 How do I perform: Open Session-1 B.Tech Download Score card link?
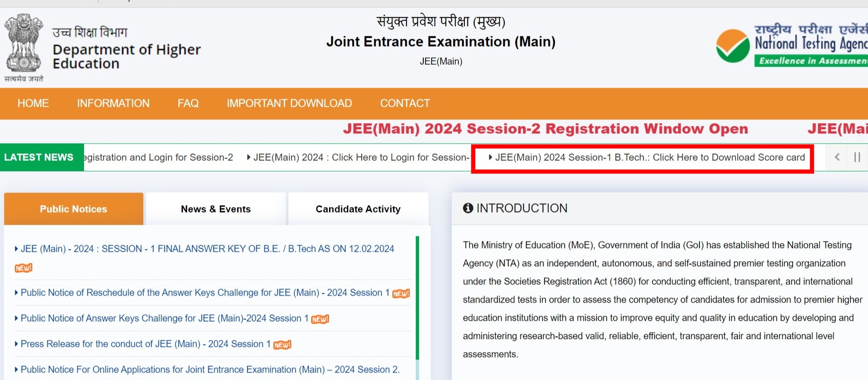(650, 158)
